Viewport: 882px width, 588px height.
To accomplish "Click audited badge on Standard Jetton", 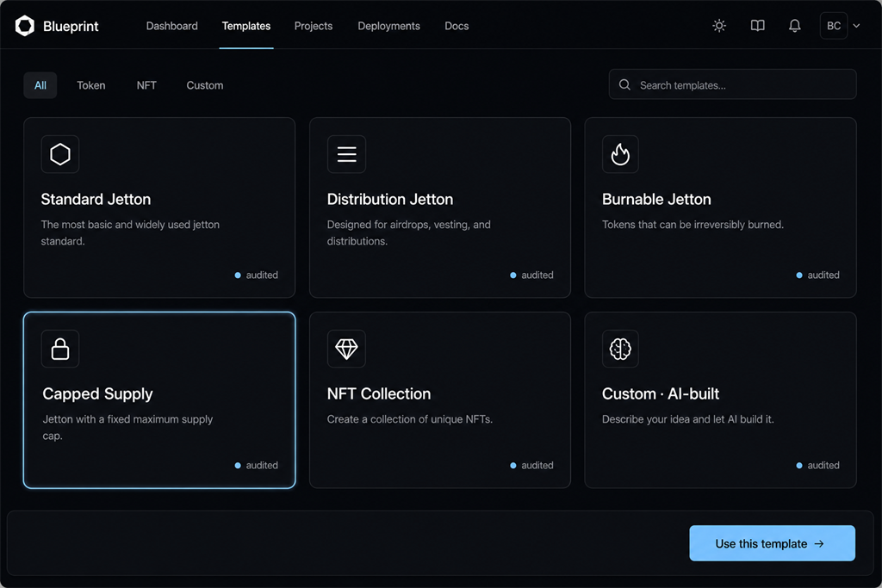I will tap(256, 275).
